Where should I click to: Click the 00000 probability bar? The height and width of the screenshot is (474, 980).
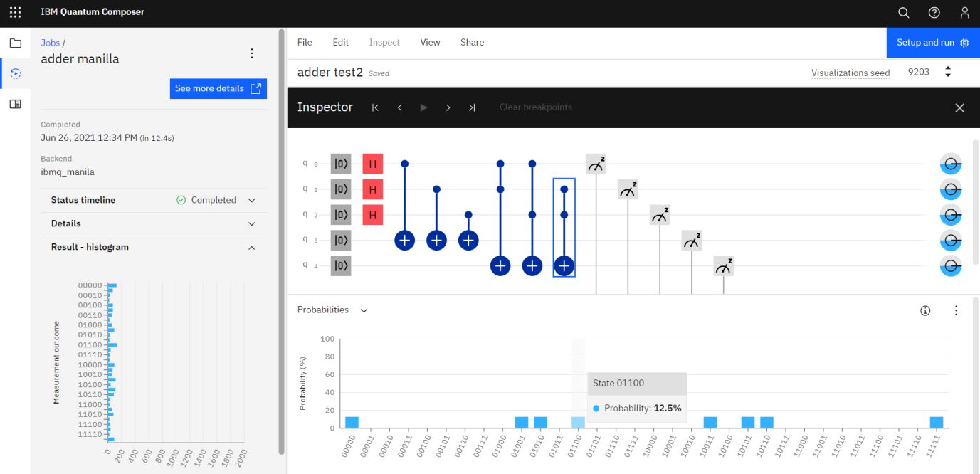(352, 422)
